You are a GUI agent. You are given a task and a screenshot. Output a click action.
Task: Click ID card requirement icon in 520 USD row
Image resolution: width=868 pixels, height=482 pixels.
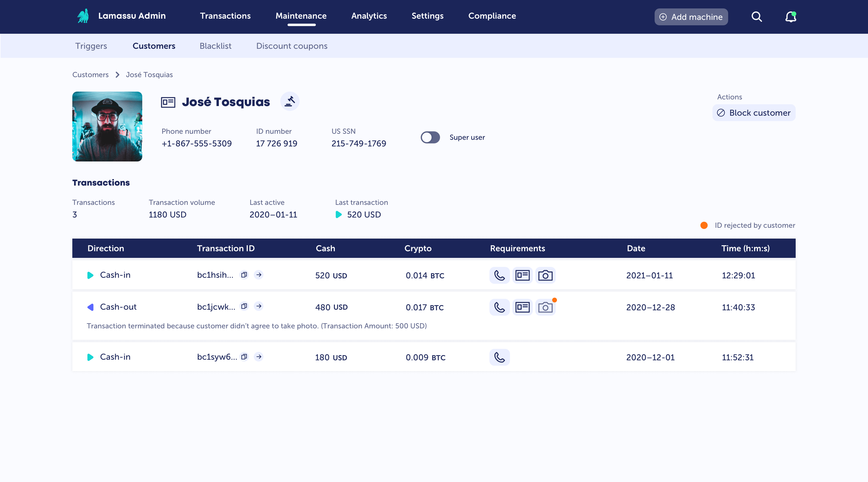(522, 276)
